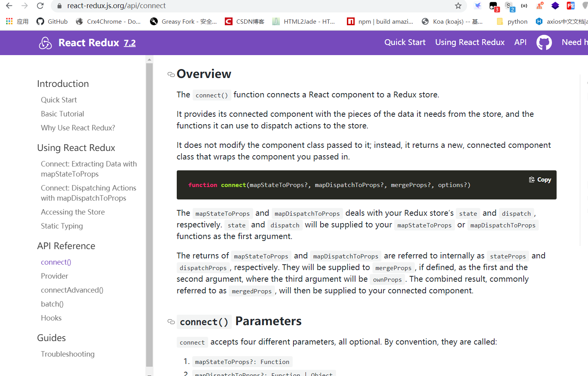The width and height of the screenshot is (588, 376).
Task: Click the anchor icon beside connect() Parameters
Action: pos(171,322)
